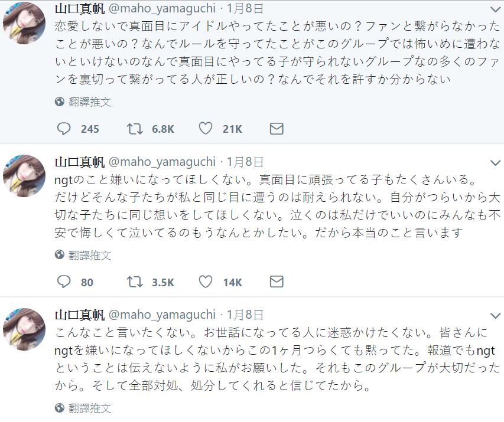
Task: Translate the second tweet starting with ngtのこと
Action: 89,255
